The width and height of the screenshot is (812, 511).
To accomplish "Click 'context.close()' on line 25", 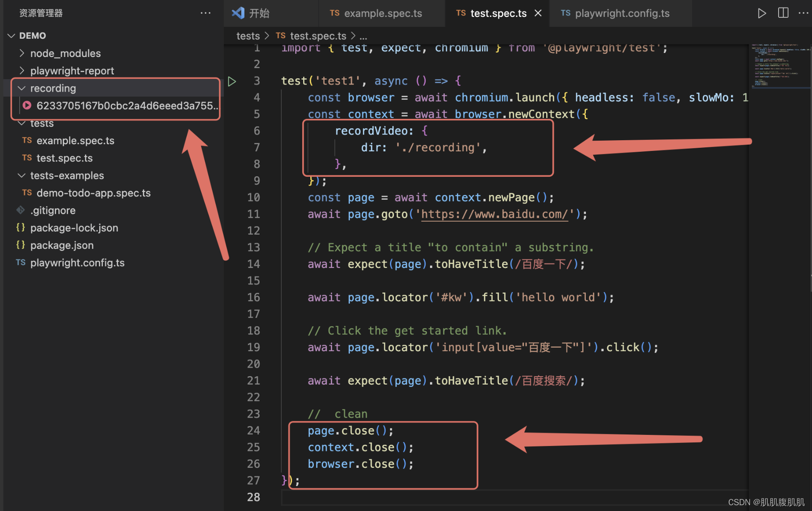I will [357, 447].
